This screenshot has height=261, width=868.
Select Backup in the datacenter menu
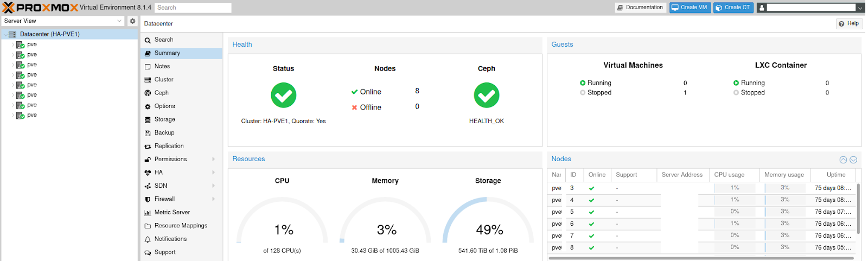(164, 133)
